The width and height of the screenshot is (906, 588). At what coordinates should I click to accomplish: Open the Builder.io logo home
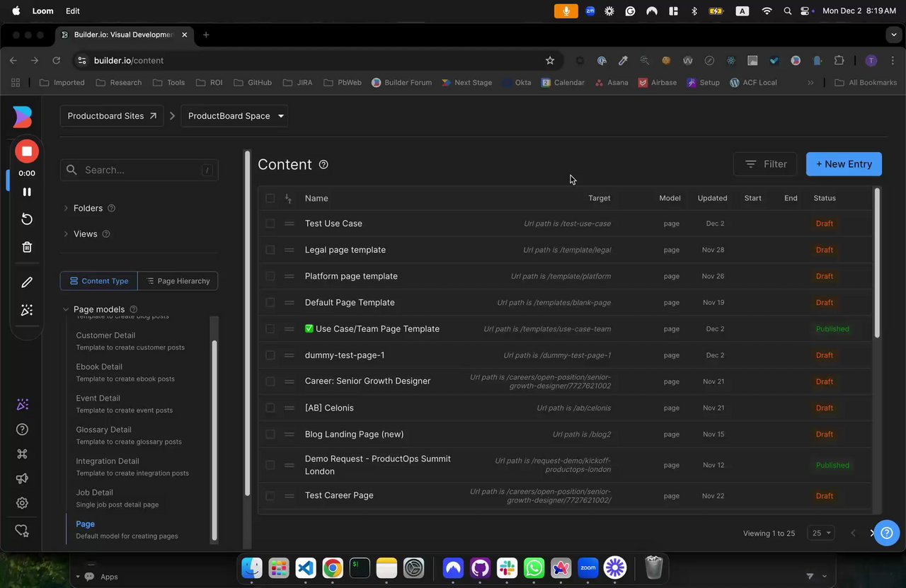click(23, 117)
